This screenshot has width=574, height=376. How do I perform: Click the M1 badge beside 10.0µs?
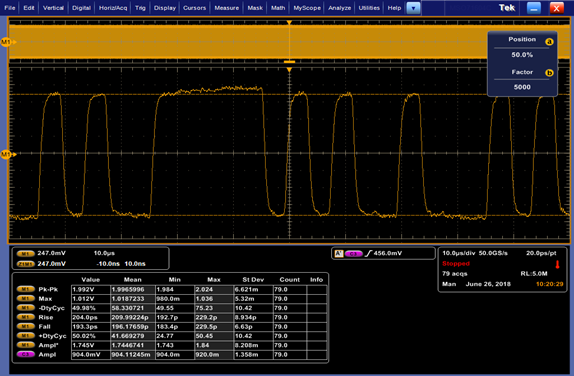coord(25,253)
